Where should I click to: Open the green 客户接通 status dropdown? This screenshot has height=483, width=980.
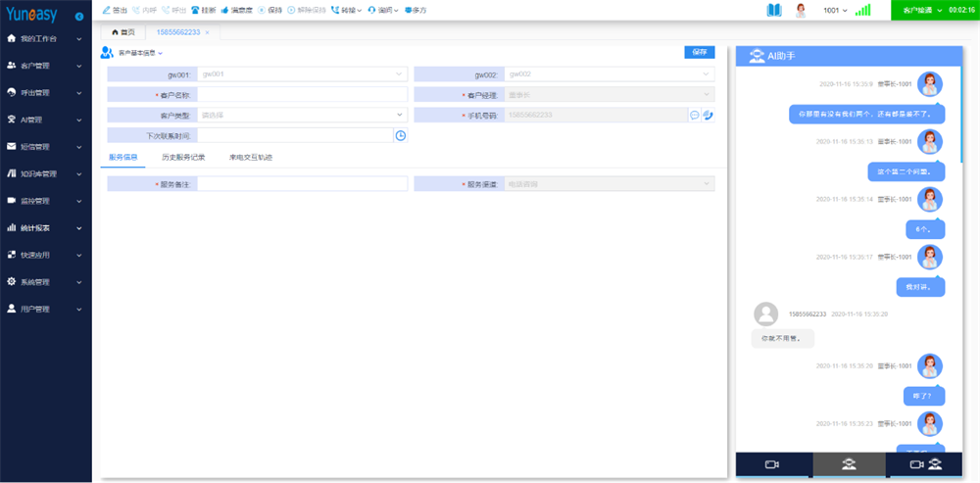coord(922,10)
